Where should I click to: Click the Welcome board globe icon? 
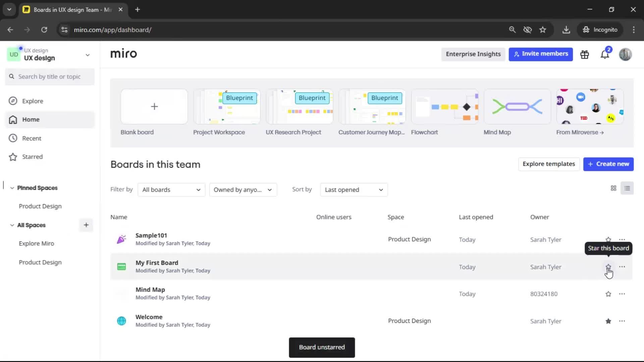point(121,321)
